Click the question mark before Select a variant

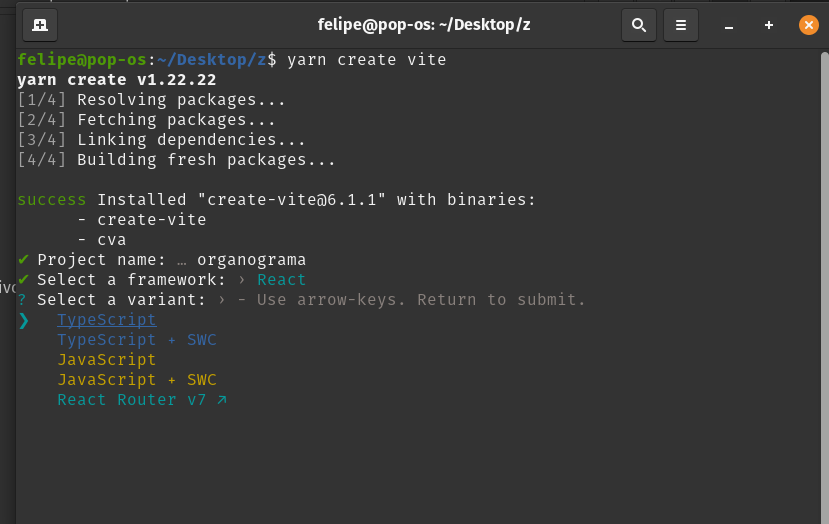point(23,300)
